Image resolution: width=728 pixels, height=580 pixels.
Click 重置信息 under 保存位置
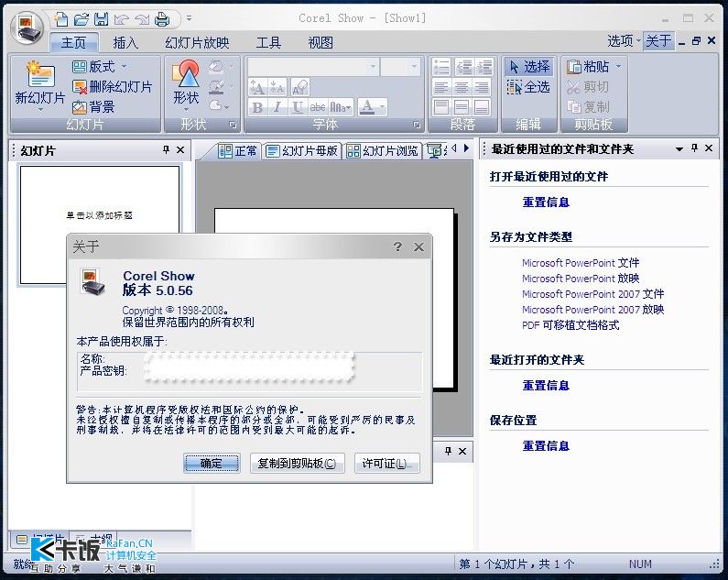pos(546,445)
